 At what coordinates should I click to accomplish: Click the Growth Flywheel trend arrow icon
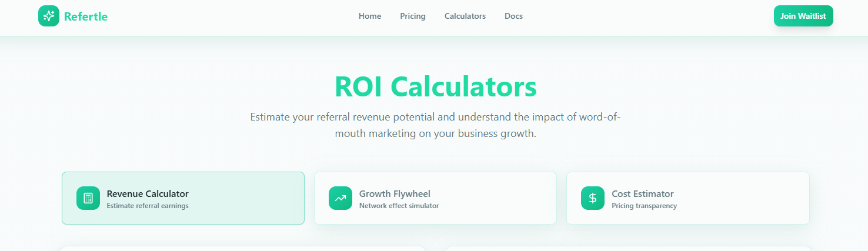coord(340,198)
